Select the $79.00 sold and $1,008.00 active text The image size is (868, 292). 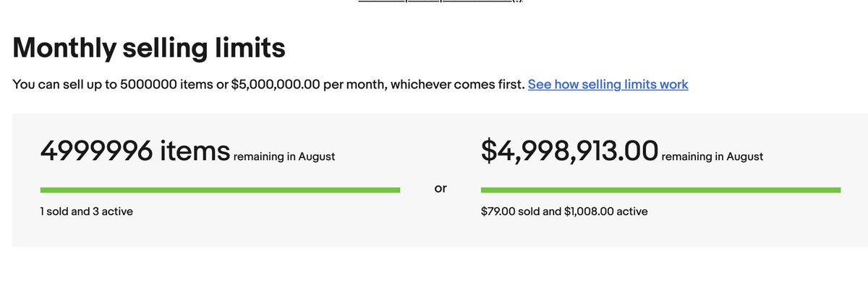(x=564, y=212)
